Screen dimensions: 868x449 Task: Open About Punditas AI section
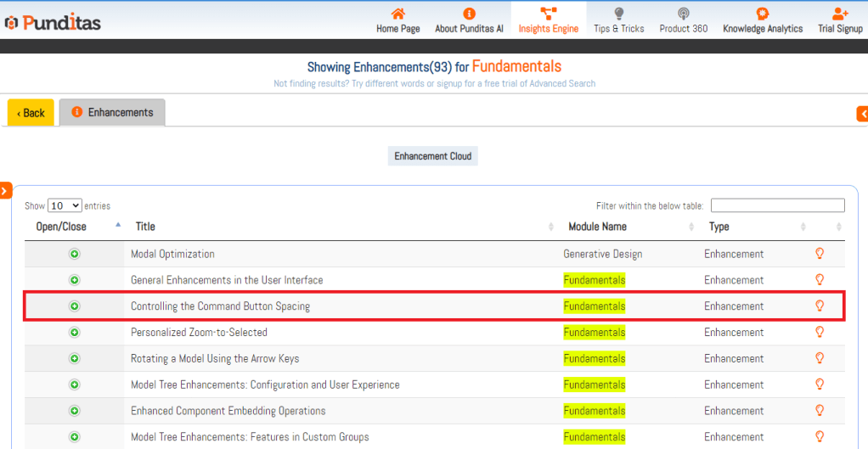[x=469, y=20]
